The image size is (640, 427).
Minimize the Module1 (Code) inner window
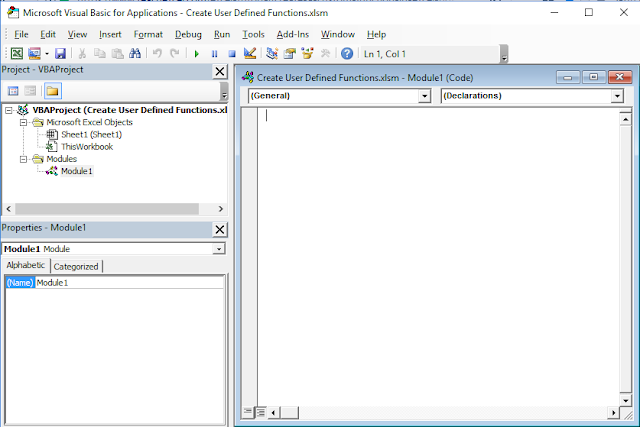pos(568,77)
